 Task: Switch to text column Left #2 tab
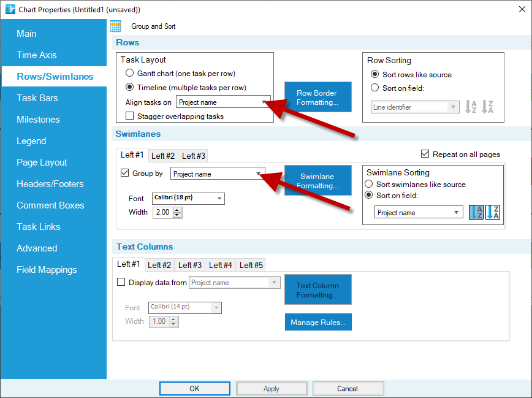[159, 265]
